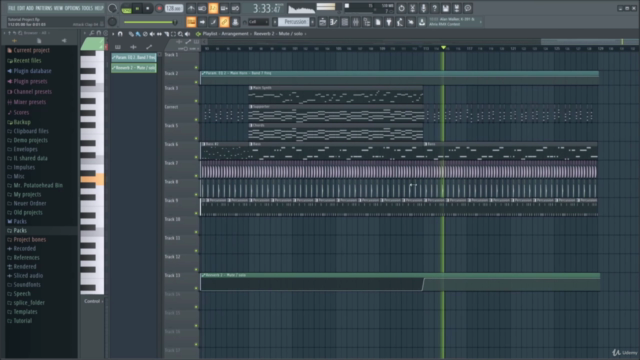Toggle the highlighted countdown before recording button
Viewport: 640px width, 360px height.
213,8
